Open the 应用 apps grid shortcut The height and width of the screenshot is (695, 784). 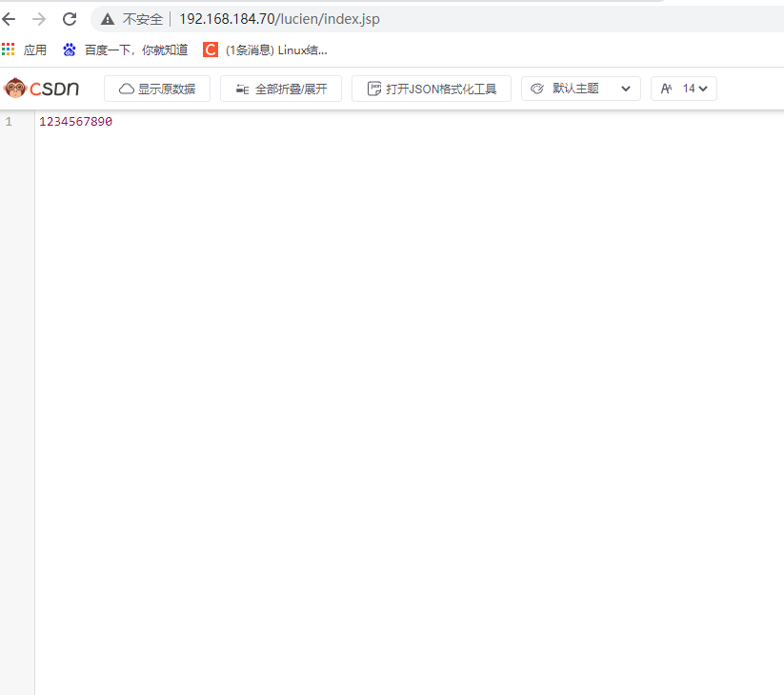coord(24,50)
